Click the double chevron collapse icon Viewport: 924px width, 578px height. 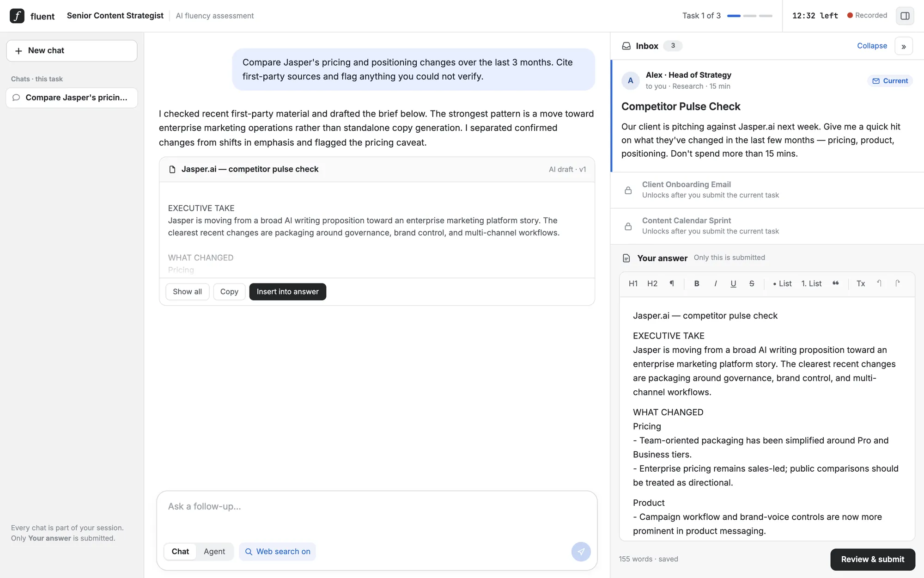tap(903, 46)
